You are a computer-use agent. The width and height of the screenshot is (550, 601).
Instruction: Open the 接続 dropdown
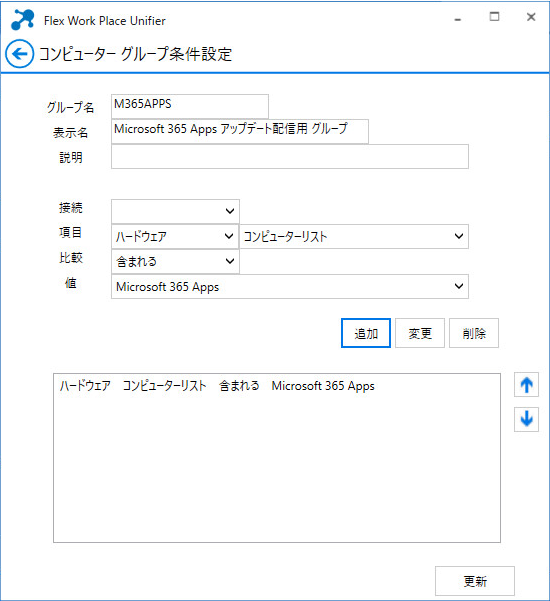coord(175,211)
